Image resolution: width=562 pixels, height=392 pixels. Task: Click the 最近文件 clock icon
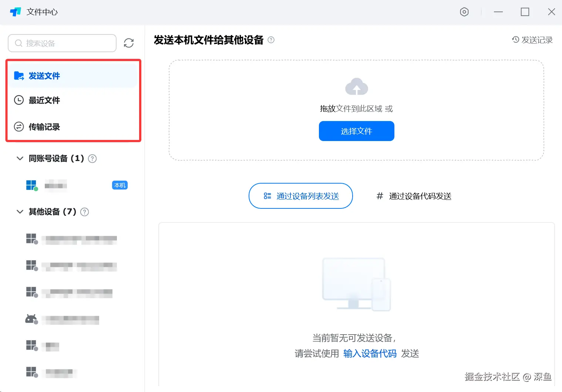(19, 100)
